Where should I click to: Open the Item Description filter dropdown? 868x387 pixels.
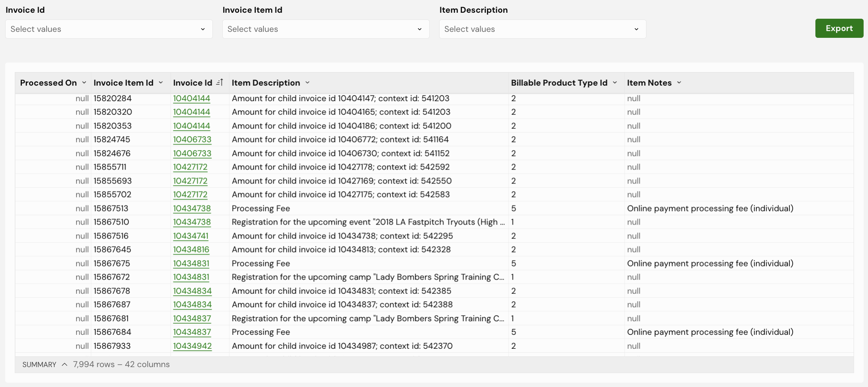[542, 29]
